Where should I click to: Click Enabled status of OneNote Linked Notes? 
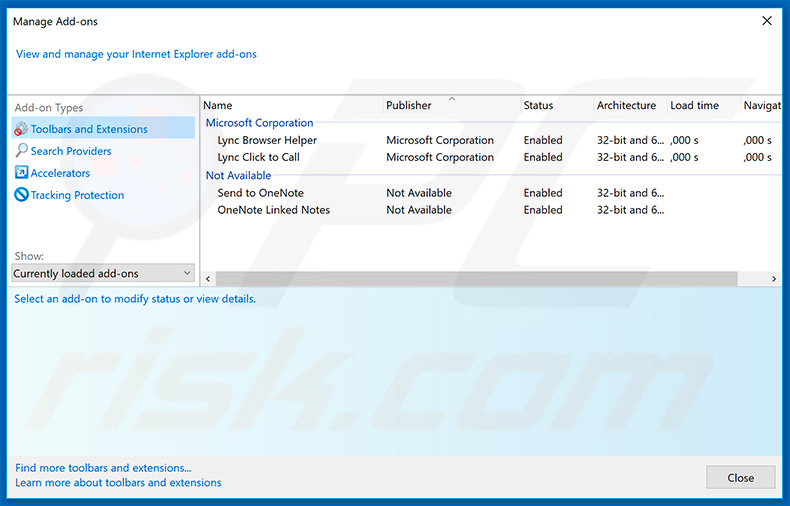[x=543, y=210]
